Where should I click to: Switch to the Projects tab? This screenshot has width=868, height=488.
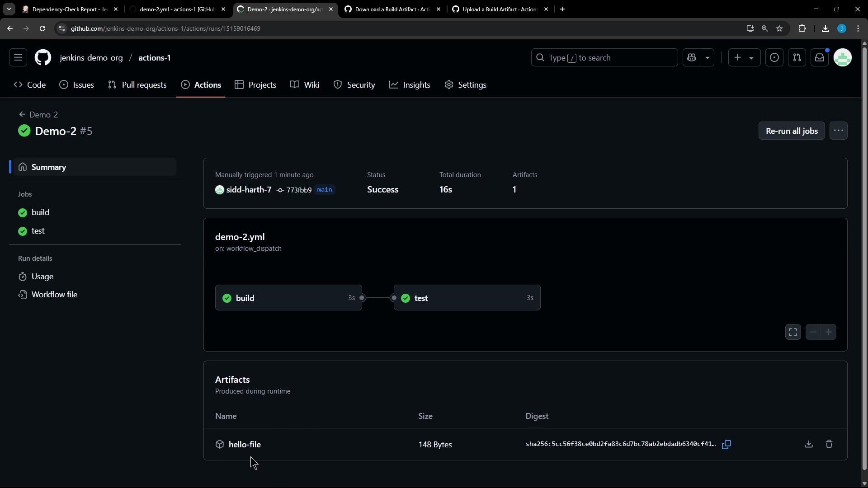coord(256,85)
